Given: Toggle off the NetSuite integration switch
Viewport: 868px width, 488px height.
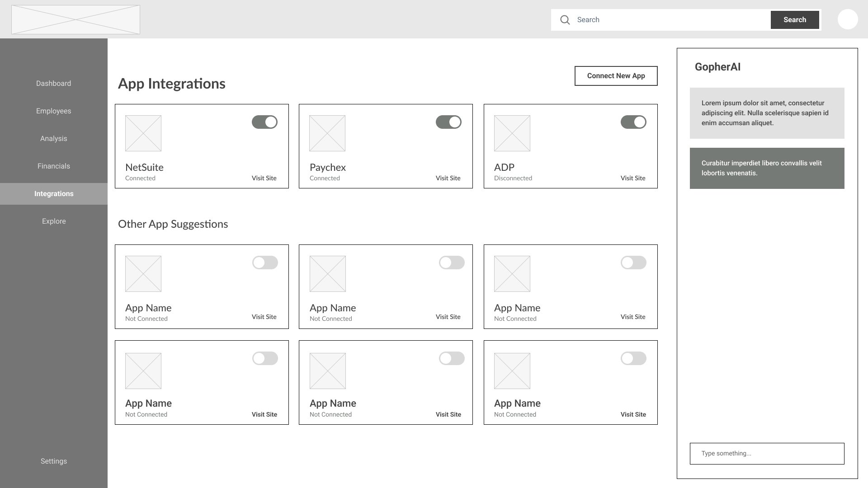Looking at the screenshot, I should point(264,122).
